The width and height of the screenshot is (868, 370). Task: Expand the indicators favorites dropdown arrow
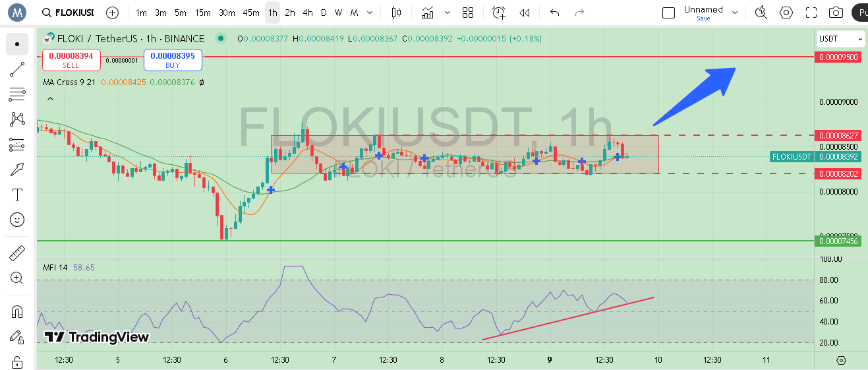pyautogui.click(x=448, y=13)
